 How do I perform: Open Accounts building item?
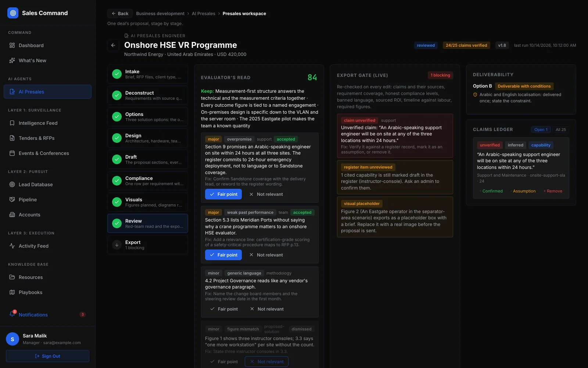[47, 215]
